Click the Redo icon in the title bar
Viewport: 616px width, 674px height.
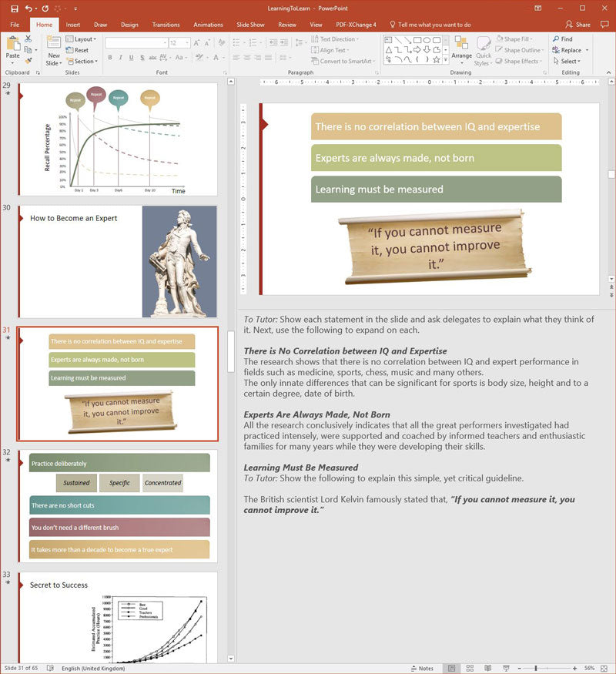point(45,8)
